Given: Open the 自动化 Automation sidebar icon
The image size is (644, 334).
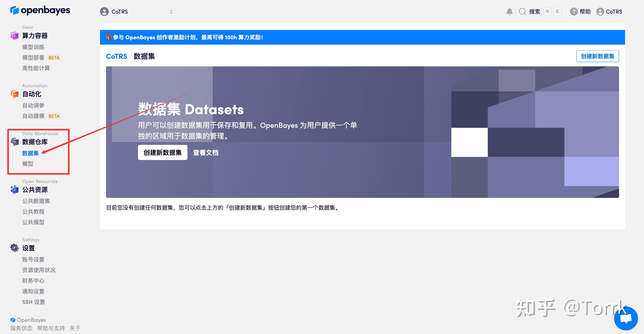Looking at the screenshot, I should coord(14,94).
